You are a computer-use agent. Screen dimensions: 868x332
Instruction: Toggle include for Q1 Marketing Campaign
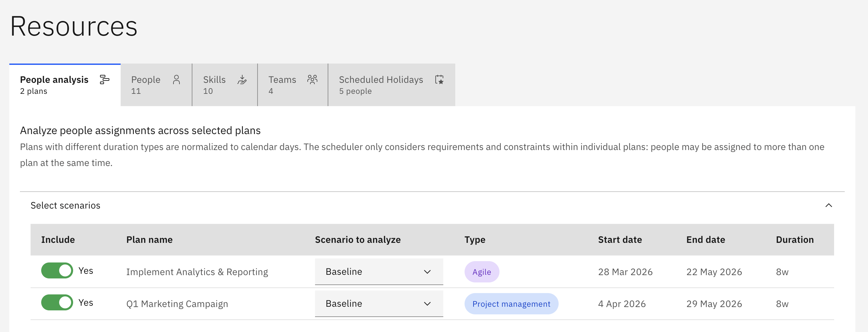tap(57, 303)
